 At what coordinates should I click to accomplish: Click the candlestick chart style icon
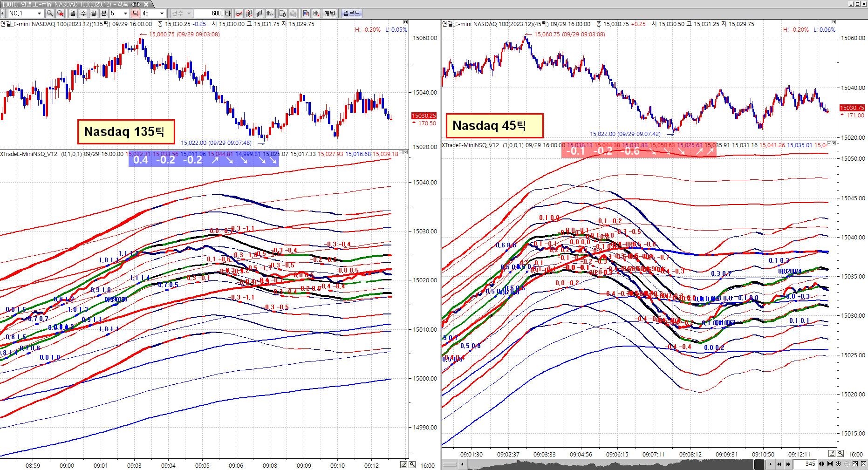point(249,14)
